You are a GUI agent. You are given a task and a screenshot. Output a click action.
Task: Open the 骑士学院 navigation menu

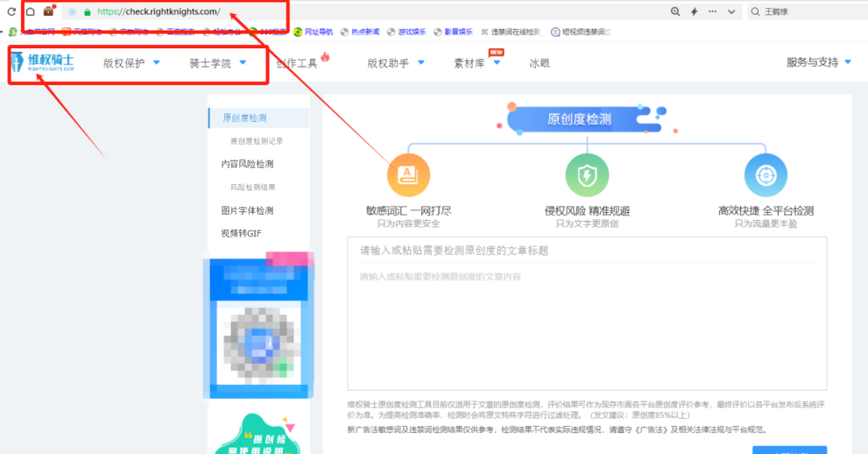(x=211, y=63)
